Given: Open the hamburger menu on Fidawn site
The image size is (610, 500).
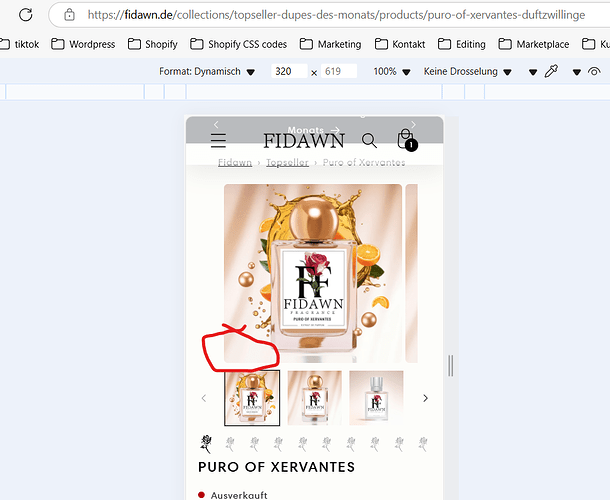Looking at the screenshot, I should point(218,140).
